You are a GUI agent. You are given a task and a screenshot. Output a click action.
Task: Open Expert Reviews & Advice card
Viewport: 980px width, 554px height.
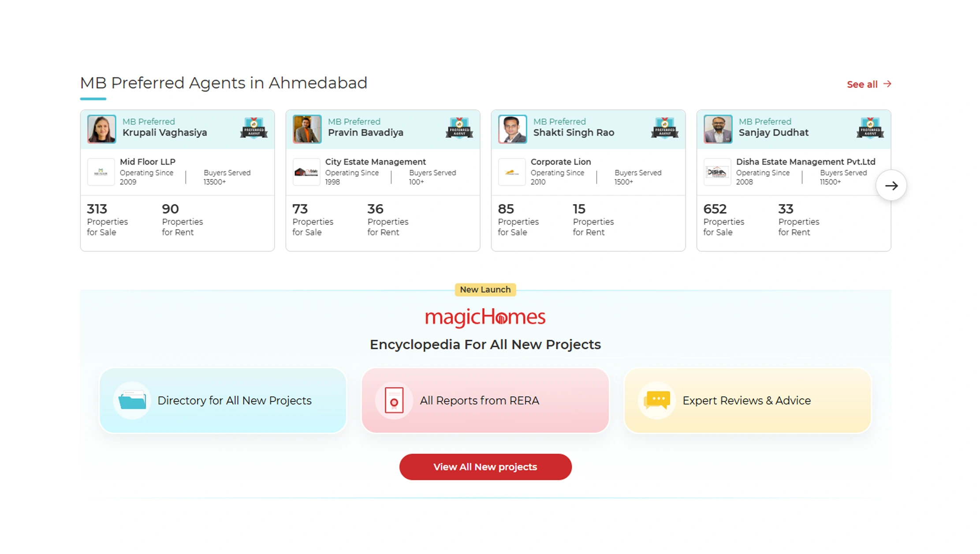[x=748, y=400]
